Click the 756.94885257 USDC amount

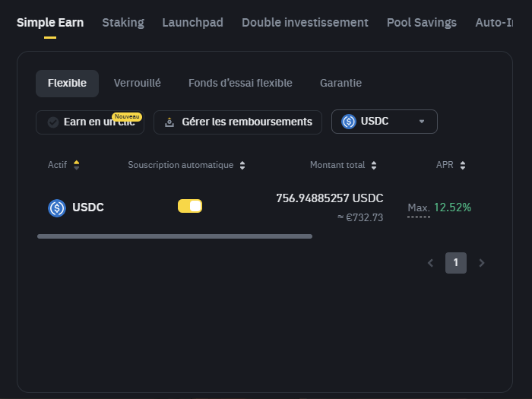[x=330, y=198]
